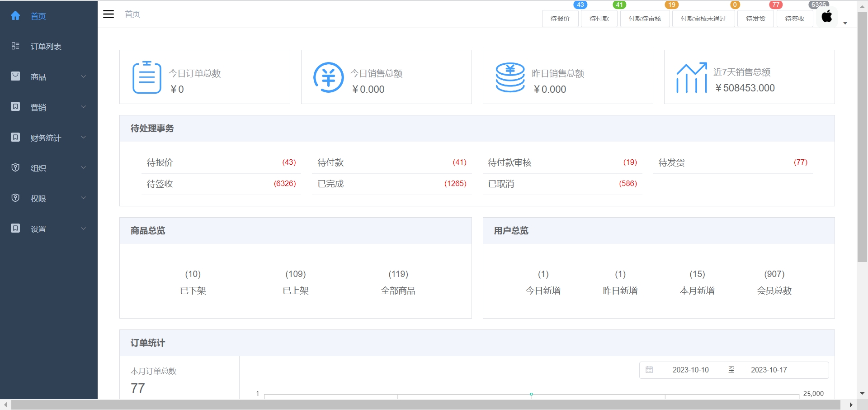Click the chart data point marker
The width and height of the screenshot is (868, 410).
531,394
